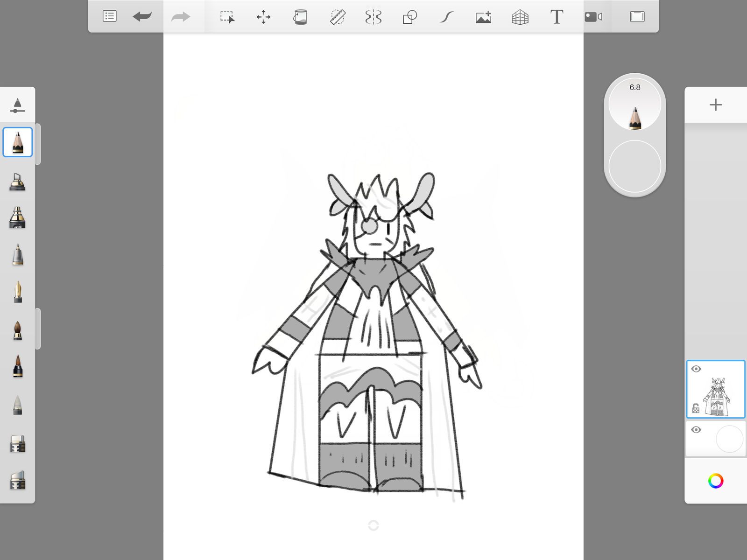This screenshot has height=560, width=747.
Task: Open the color wheel editor
Action: (x=716, y=481)
